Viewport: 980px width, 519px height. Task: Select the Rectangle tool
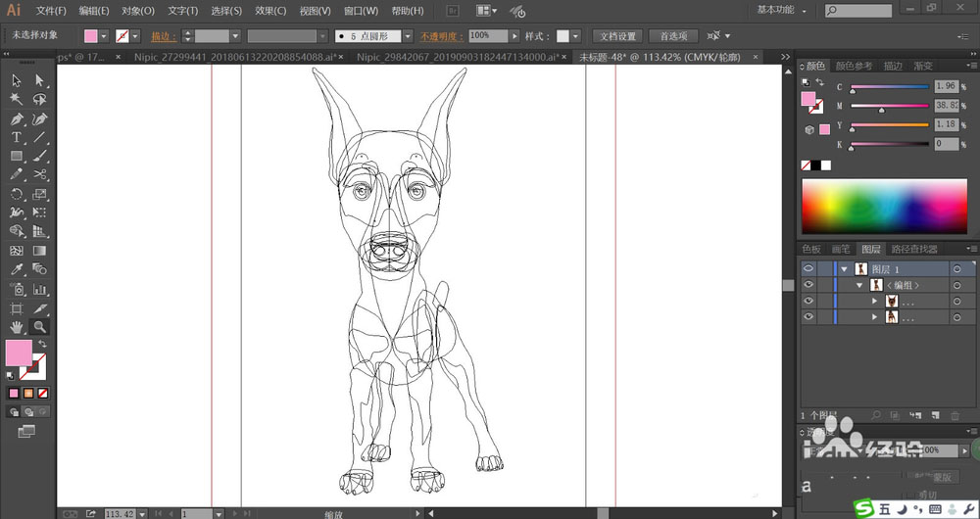tap(17, 156)
